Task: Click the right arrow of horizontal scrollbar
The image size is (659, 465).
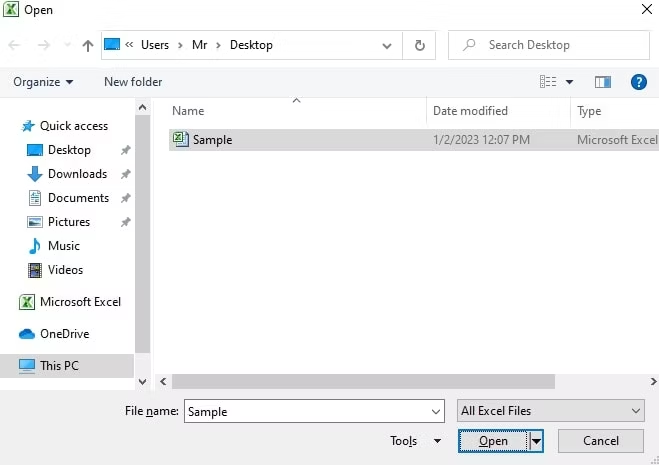Action: click(653, 382)
